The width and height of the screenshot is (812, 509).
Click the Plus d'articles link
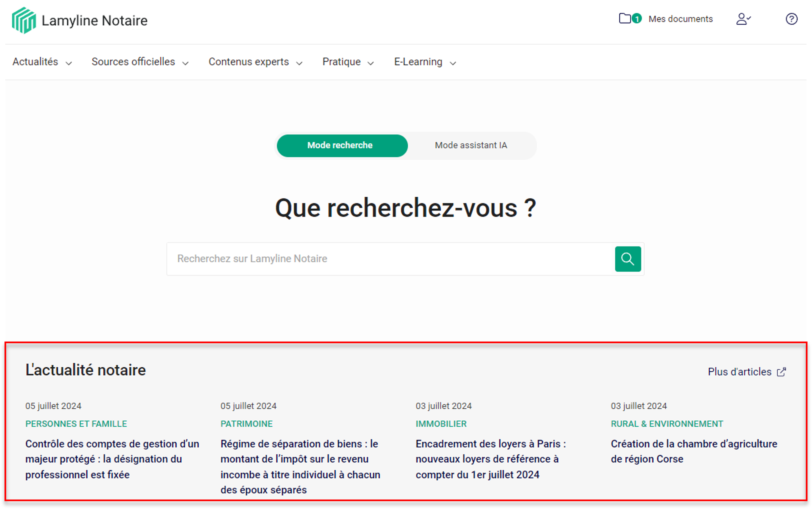pyautogui.click(x=739, y=372)
